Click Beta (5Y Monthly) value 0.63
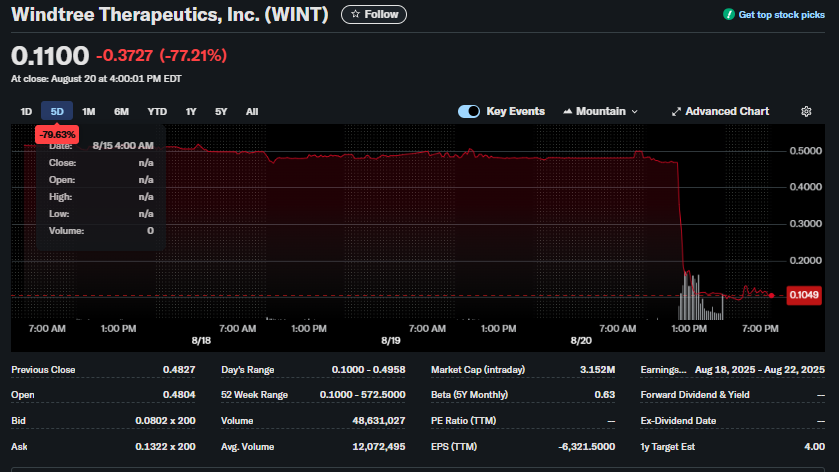 pos(605,395)
